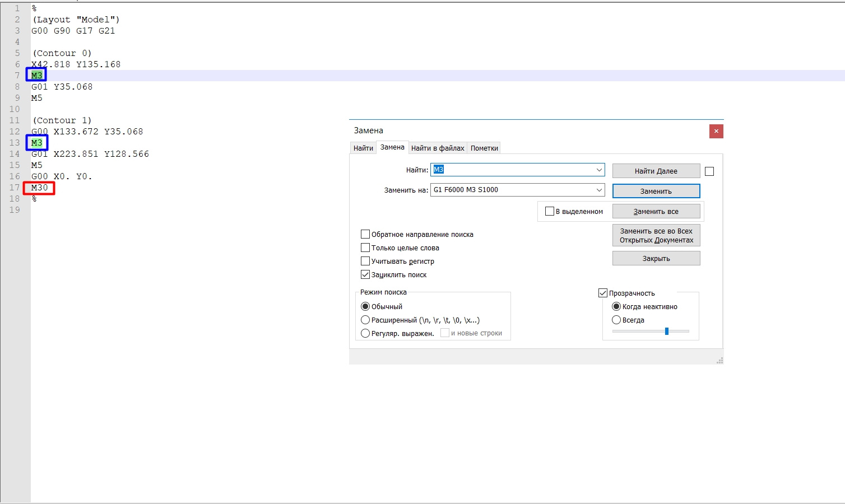The image size is (845, 504).
Task: Switch to the Найти tab
Action: pyautogui.click(x=363, y=148)
